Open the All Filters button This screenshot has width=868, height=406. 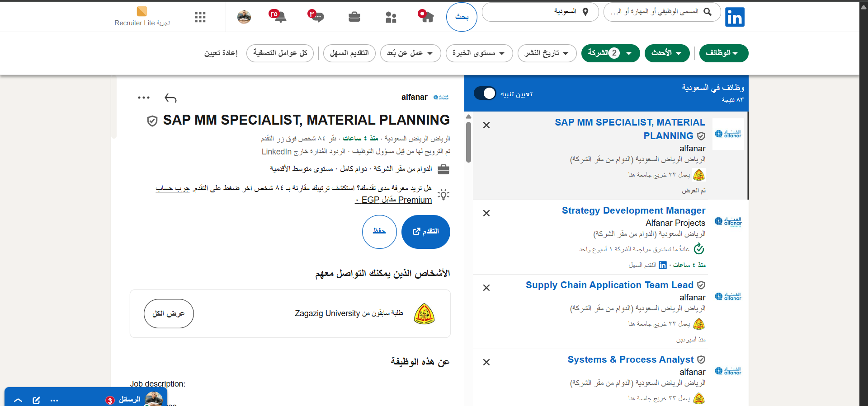click(280, 53)
